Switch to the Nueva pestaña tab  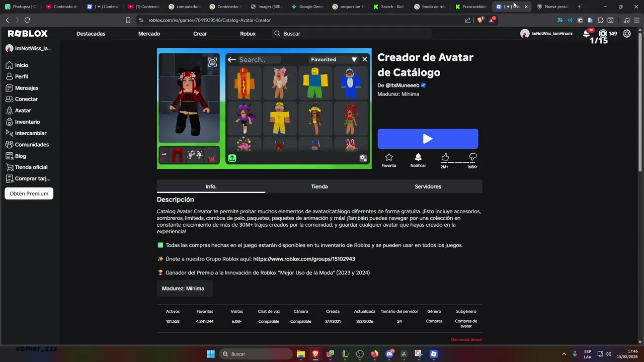pyautogui.click(x=552, y=7)
